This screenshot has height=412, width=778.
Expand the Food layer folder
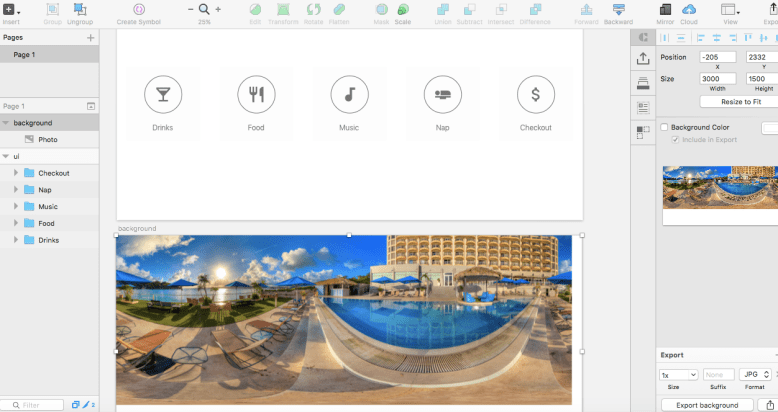point(16,223)
